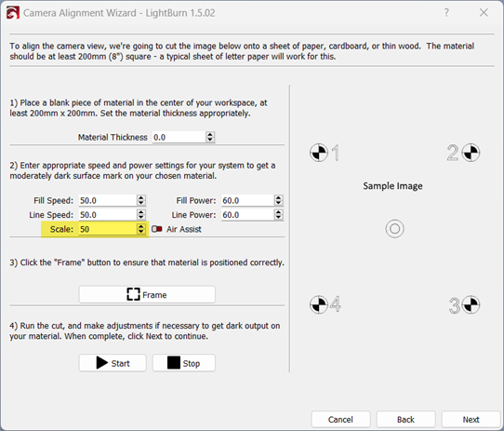Open the question mark help button

446,12
